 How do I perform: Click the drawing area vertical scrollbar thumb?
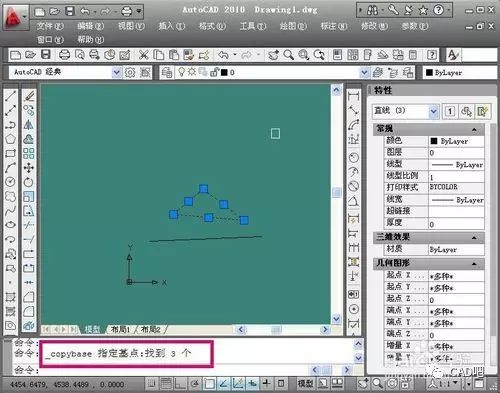pyautogui.click(x=336, y=193)
